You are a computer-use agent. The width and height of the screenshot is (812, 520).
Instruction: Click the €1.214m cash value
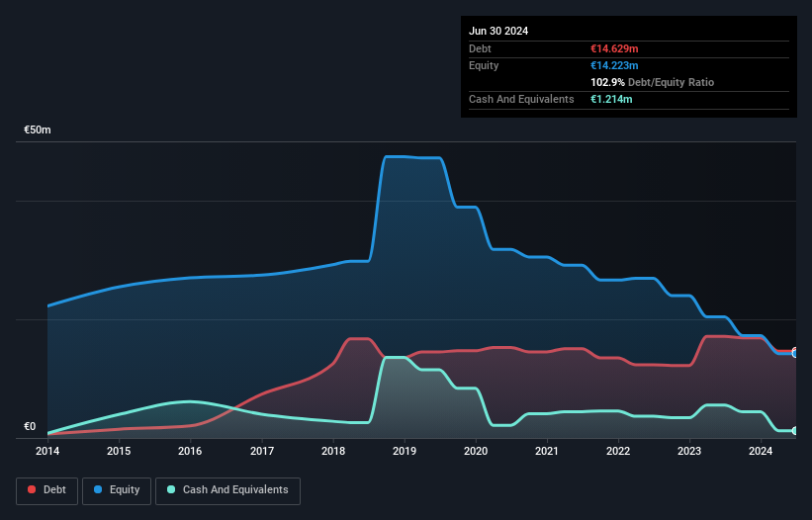pyautogui.click(x=611, y=99)
